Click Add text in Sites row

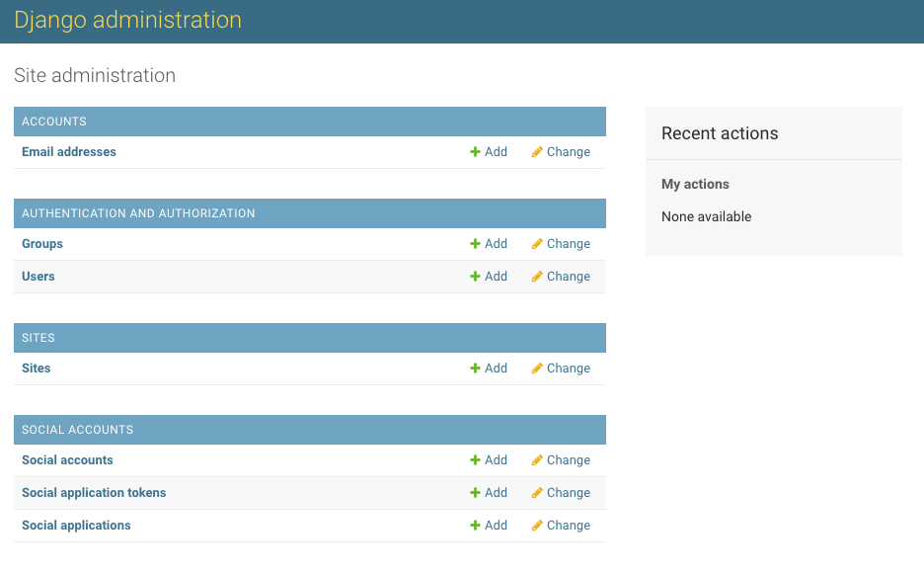(497, 369)
